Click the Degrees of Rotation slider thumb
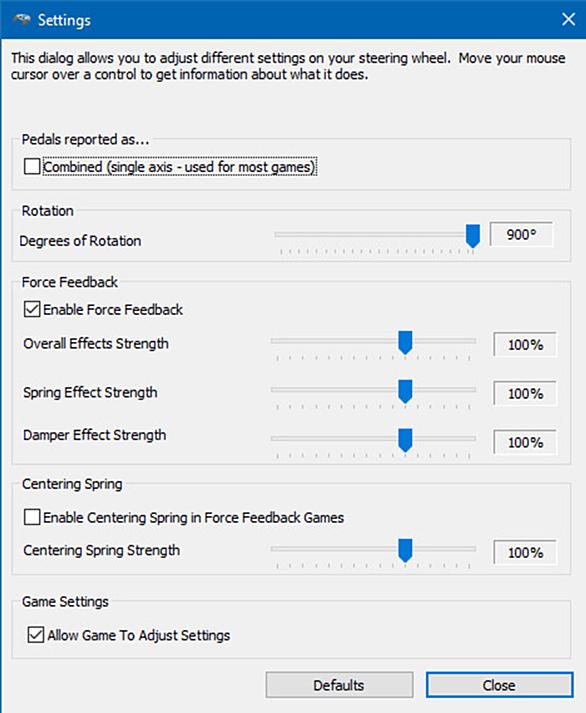 coord(473,236)
